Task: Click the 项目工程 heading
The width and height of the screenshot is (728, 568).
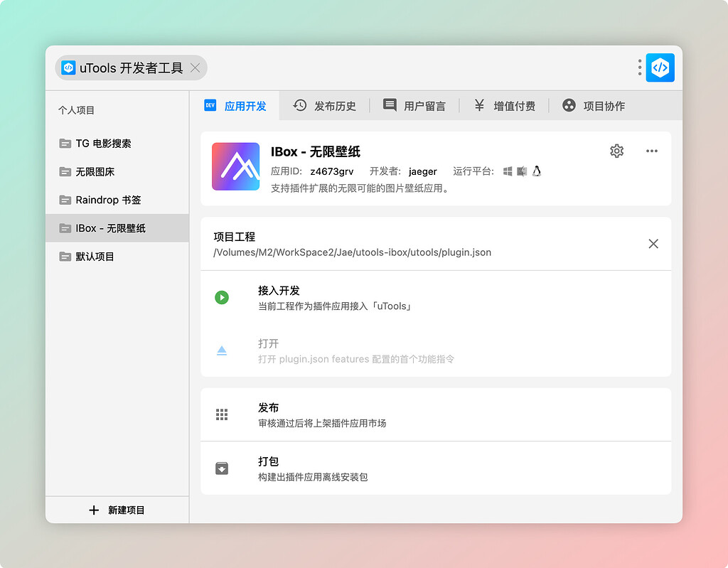Action: [235, 237]
